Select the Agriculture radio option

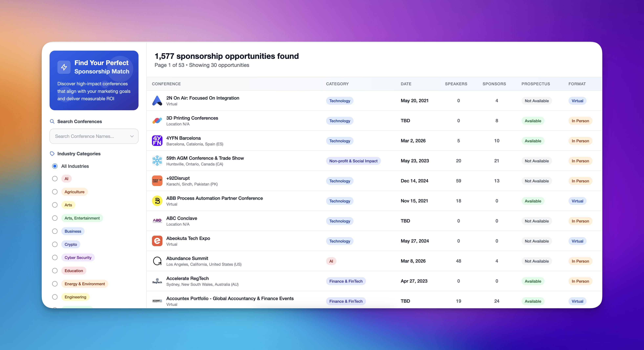[55, 192]
